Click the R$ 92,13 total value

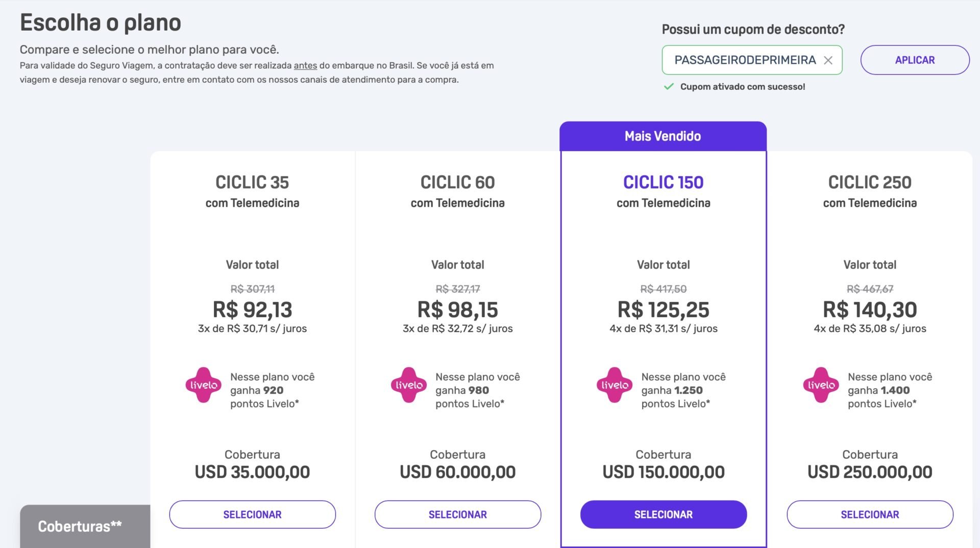click(x=252, y=309)
